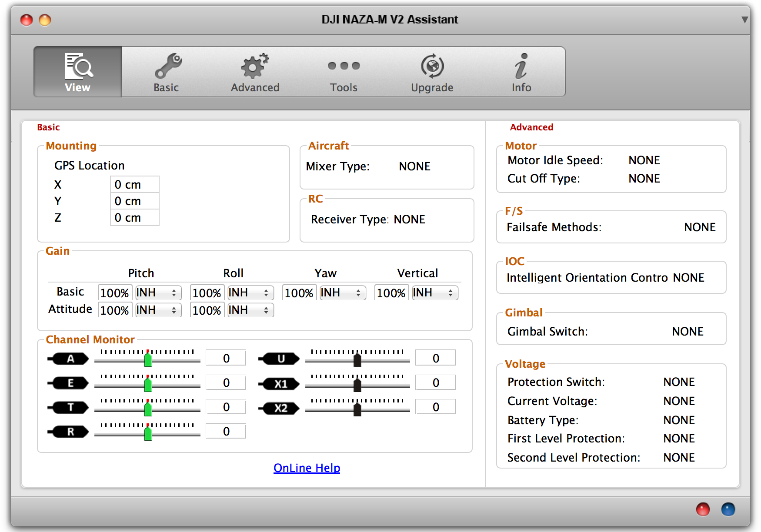The height and width of the screenshot is (532, 761).
Task: Click the blue status indicator light
Action: [728, 509]
